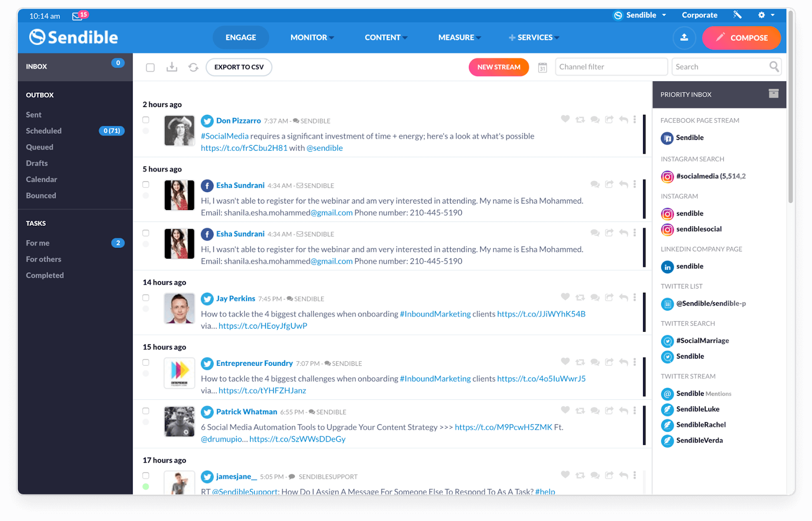Archive via the Priority Inbox archive icon
812x521 pixels.
pyautogui.click(x=773, y=93)
